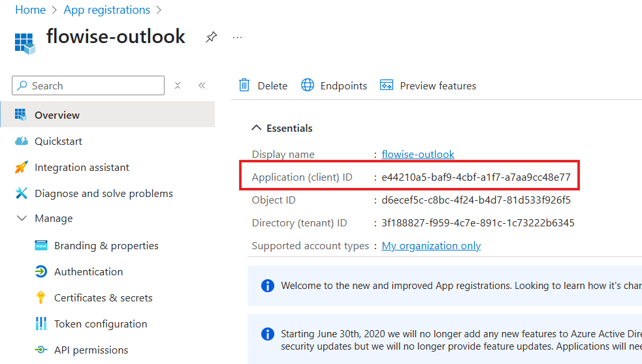Image resolution: width=642 pixels, height=364 pixels.
Task: Click the Delete trash icon
Action: 244,85
